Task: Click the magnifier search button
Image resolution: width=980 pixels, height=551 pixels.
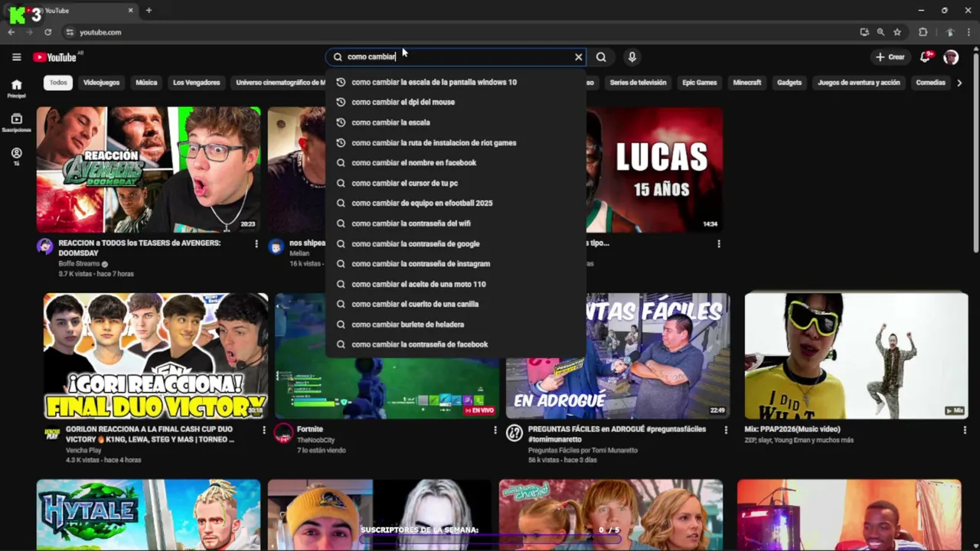Action: point(601,57)
